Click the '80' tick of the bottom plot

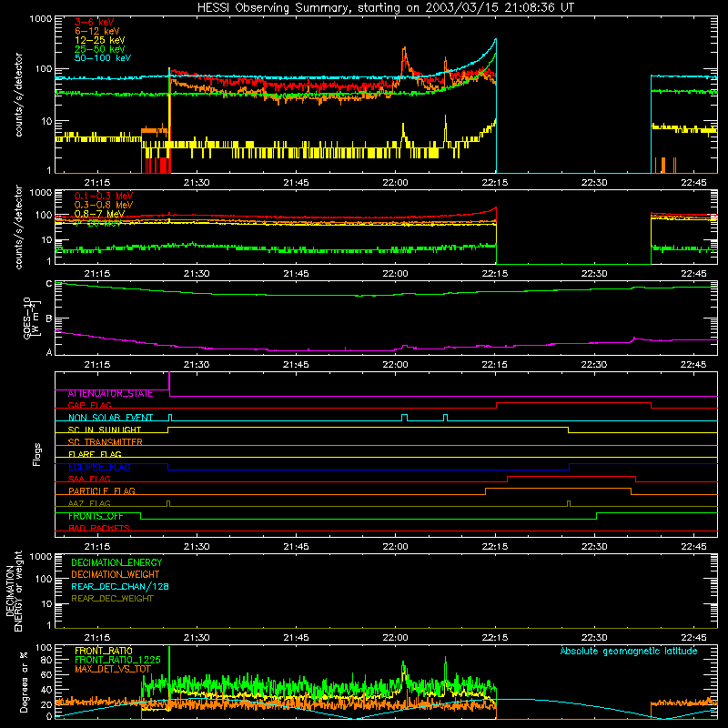[46, 660]
